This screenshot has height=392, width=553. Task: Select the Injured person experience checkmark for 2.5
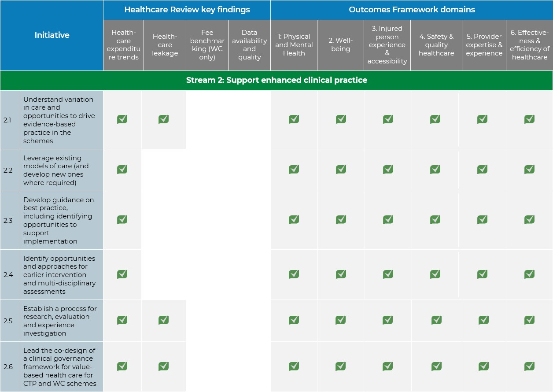tap(387, 321)
